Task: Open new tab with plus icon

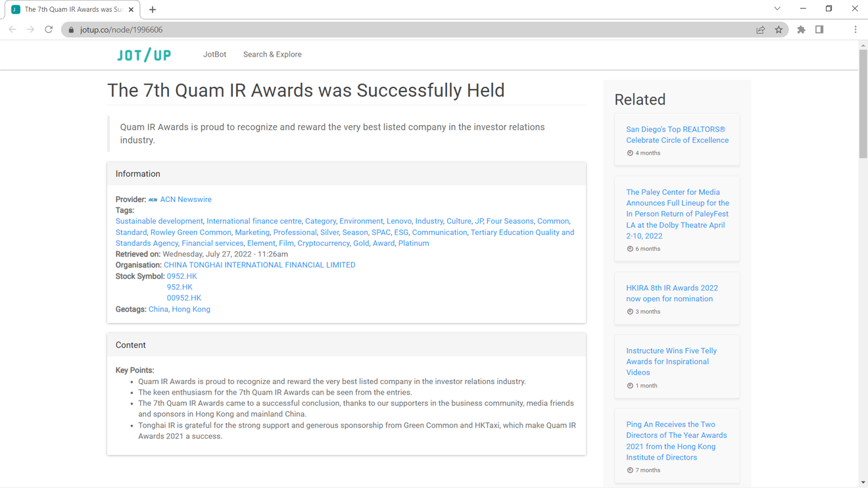Action: click(x=153, y=10)
